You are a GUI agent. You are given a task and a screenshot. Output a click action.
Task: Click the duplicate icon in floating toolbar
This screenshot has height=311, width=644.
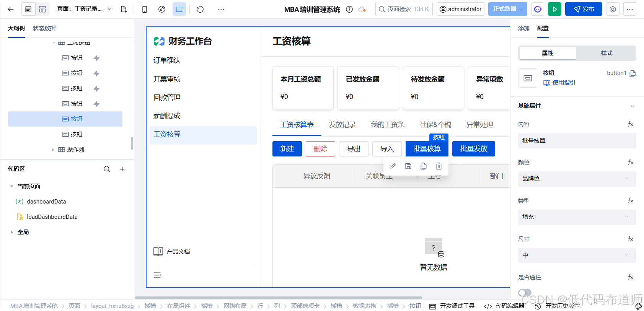[424, 166]
